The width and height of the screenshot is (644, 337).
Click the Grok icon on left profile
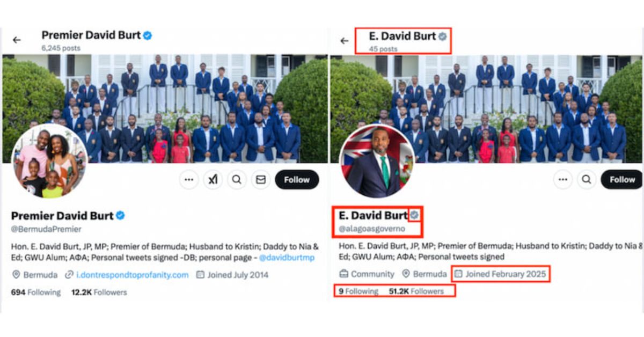coord(213,180)
